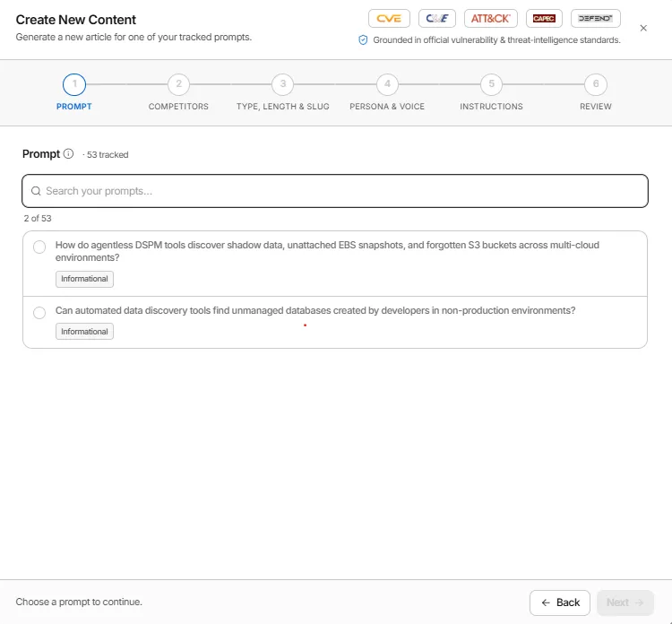Image resolution: width=672 pixels, height=624 pixels.
Task: Click the CVE standards badge
Action: tap(389, 19)
